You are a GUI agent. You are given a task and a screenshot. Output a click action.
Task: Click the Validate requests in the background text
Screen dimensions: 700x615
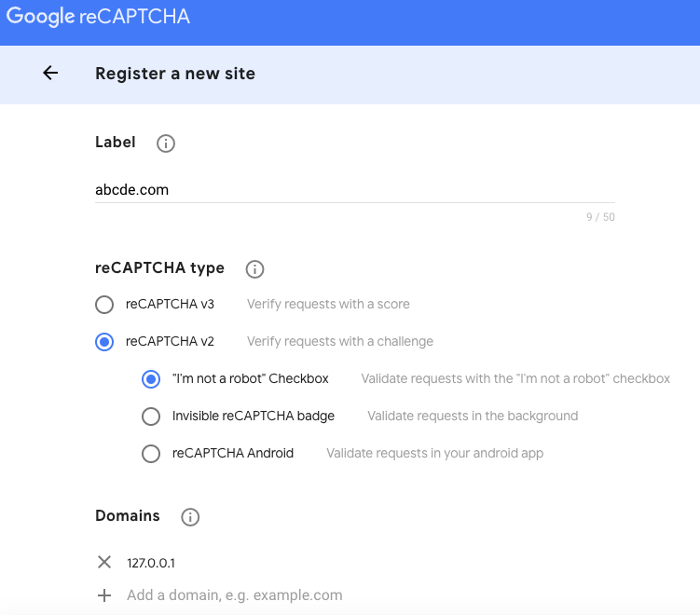(473, 416)
